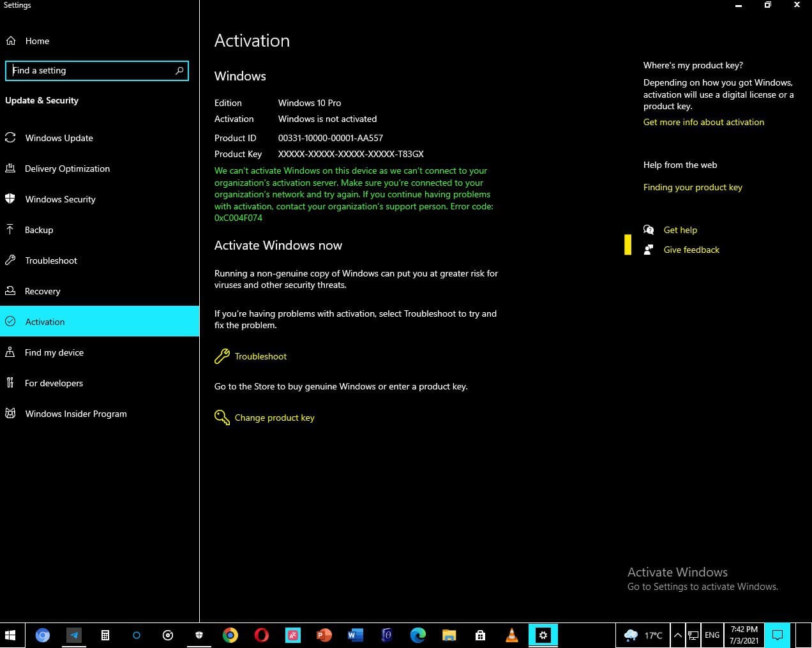812x648 pixels.
Task: Open Get more info about activation
Action: click(x=703, y=122)
